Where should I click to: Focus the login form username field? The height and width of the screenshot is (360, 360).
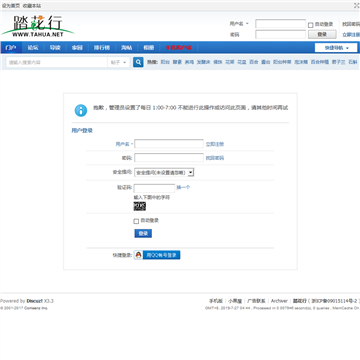pos(169,144)
